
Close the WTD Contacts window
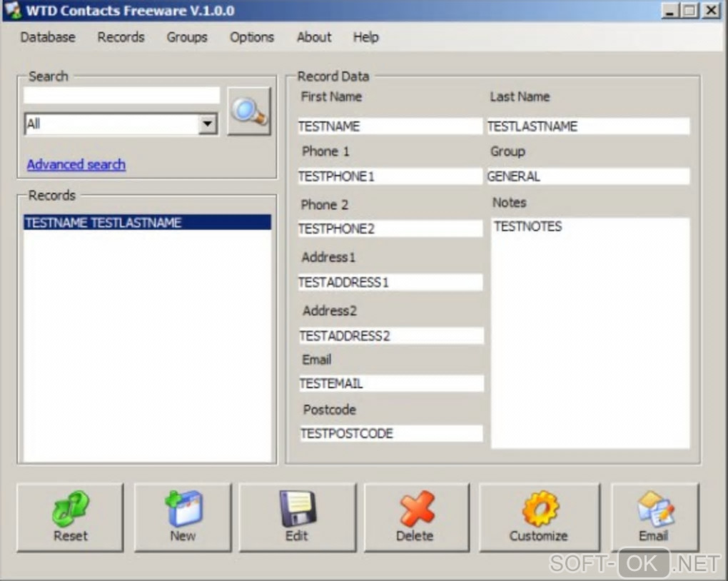pos(711,10)
